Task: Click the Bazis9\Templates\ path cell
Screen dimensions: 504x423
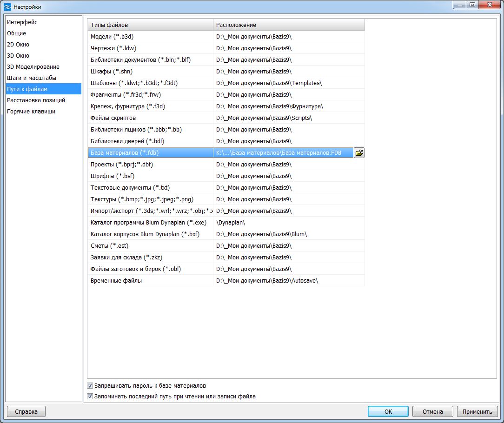Action: coord(289,83)
